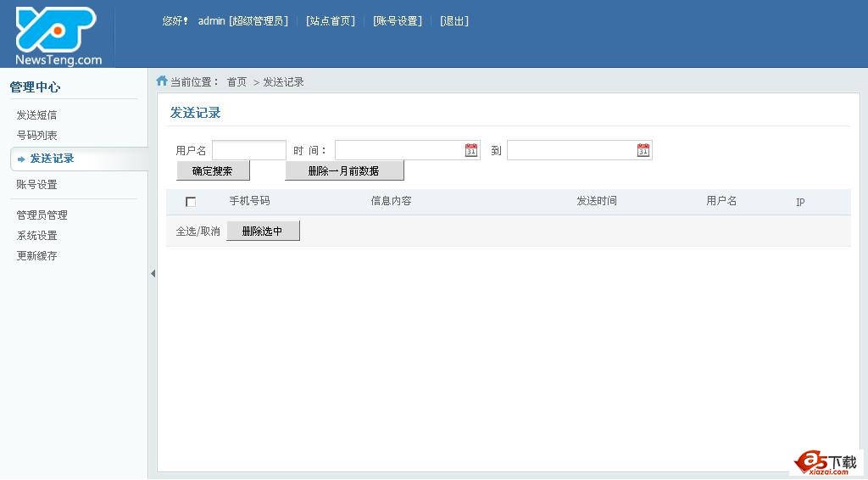Click the [退出] logout link
868x480 pixels.
coord(454,21)
